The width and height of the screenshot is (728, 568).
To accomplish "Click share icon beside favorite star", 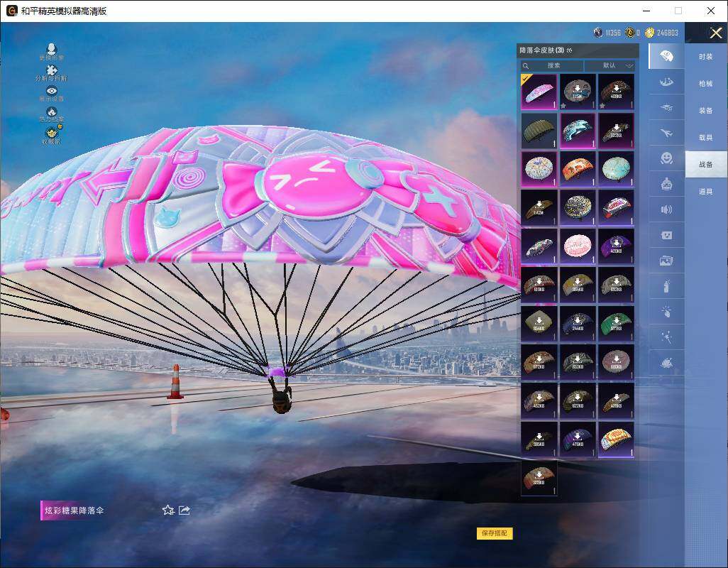I will click(x=184, y=510).
